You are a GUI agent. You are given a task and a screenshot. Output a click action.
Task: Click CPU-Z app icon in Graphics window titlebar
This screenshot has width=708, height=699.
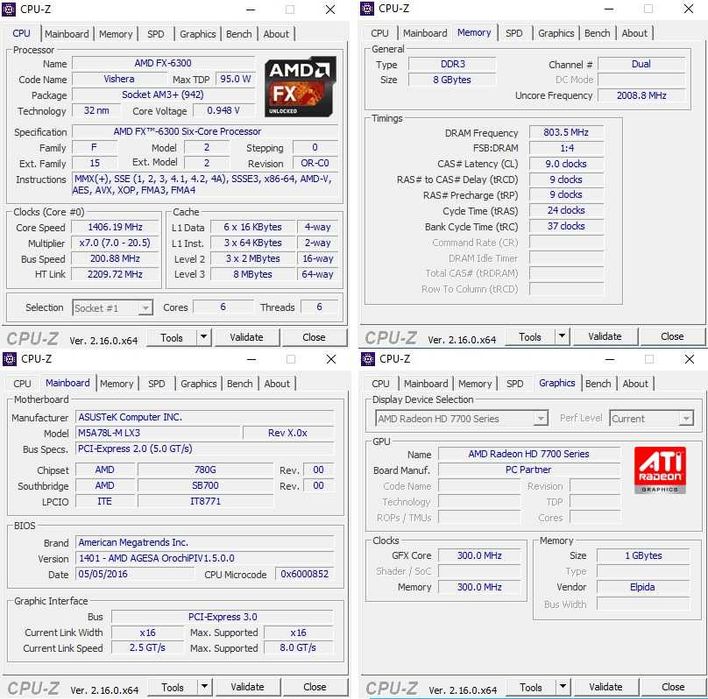tap(368, 359)
